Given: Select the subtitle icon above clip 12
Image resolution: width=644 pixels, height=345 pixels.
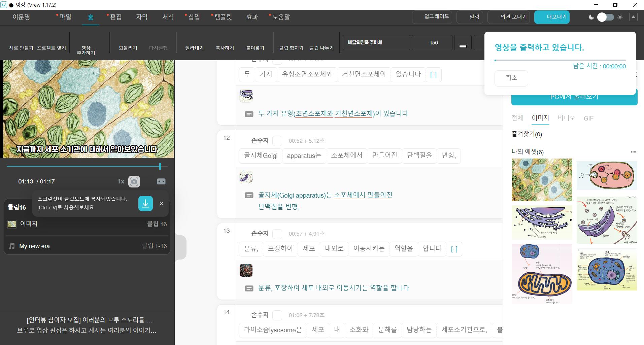Looking at the screenshot, I should click(249, 114).
